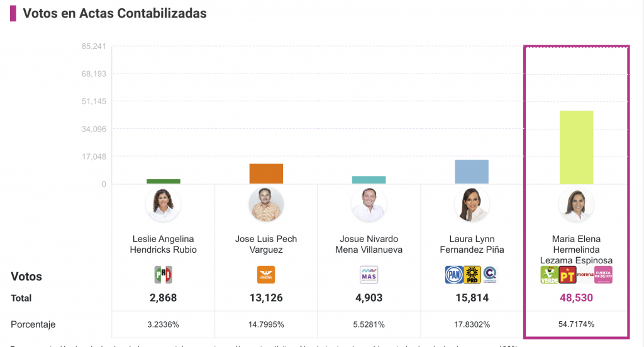Click the tall yellow-green vote bar
The width and height of the screenshot is (644, 347).
[576, 147]
